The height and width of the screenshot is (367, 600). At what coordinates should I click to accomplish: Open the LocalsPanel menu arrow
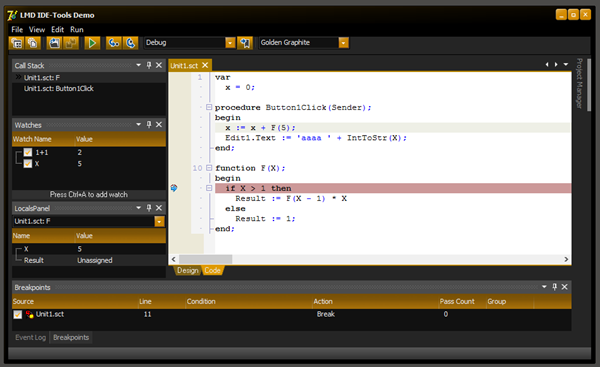pos(139,208)
